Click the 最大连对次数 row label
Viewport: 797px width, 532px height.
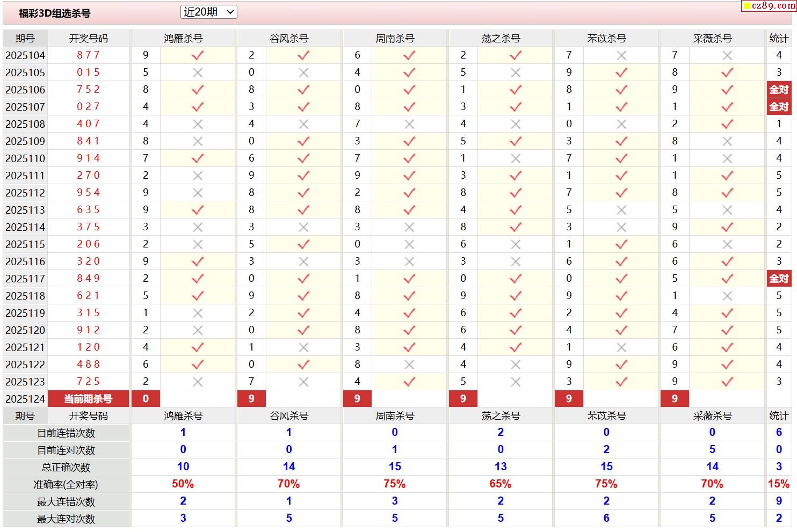click(66, 519)
